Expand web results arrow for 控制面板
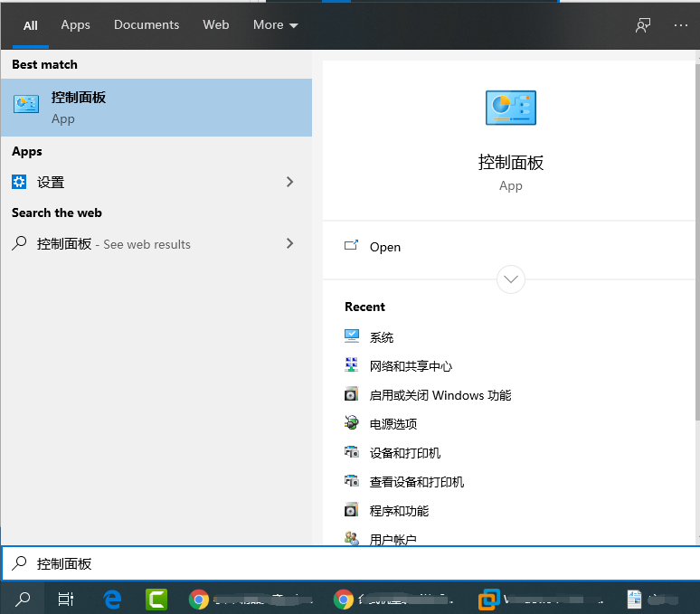The height and width of the screenshot is (614, 700). [x=289, y=243]
